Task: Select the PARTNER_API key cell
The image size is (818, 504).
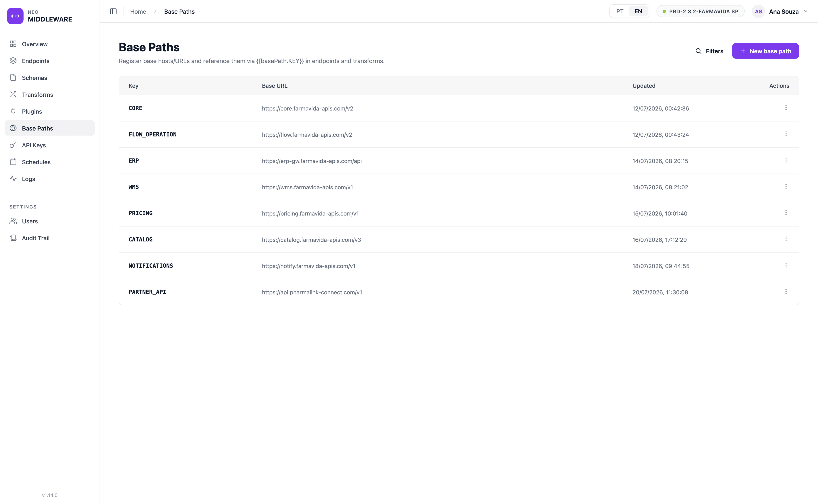Action: coord(147,292)
